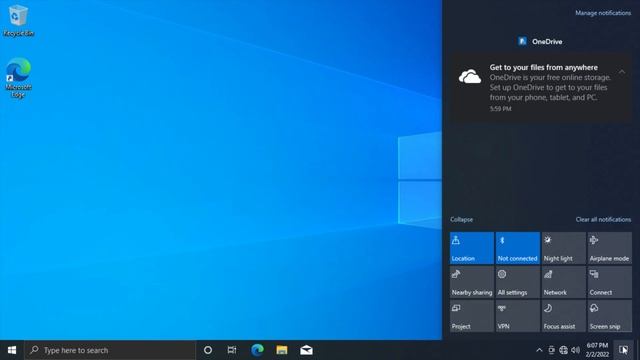Viewport: 640px width, 360px height.
Task: Click the tray icon left of the network globe
Action: point(551,350)
